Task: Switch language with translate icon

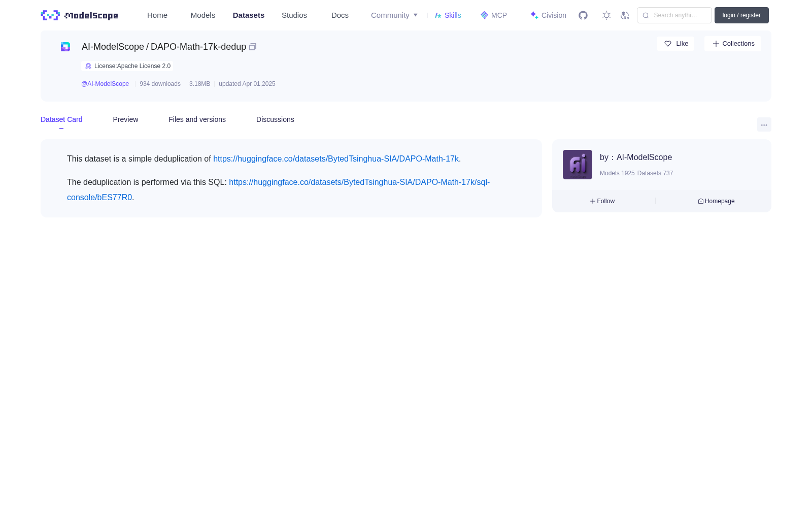Action: pos(625,15)
